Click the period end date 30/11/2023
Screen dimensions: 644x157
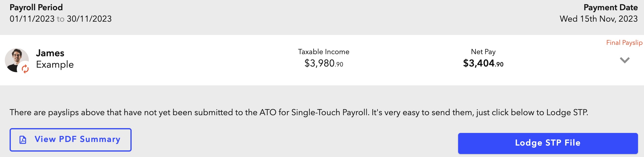click(89, 19)
